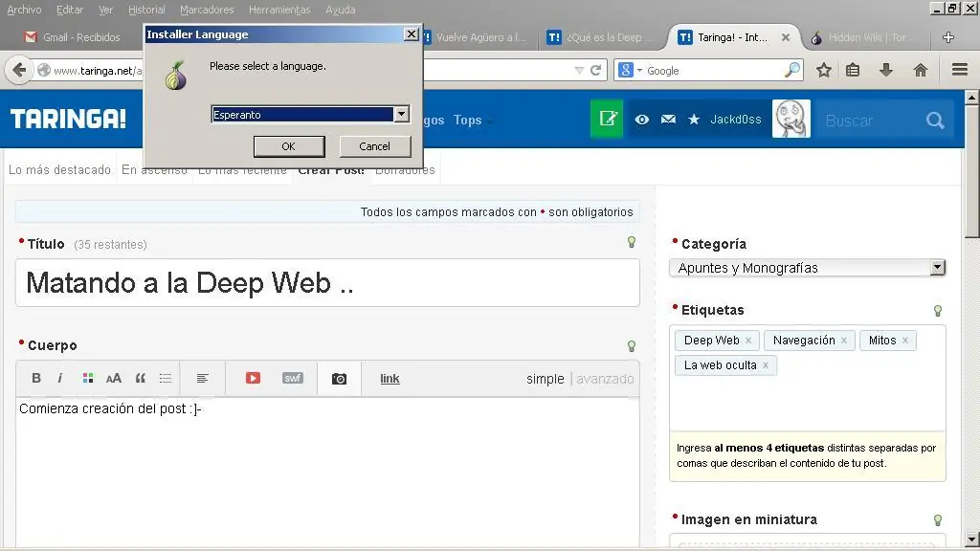Open the Esperanto language dropdown
980x551 pixels.
(x=401, y=115)
